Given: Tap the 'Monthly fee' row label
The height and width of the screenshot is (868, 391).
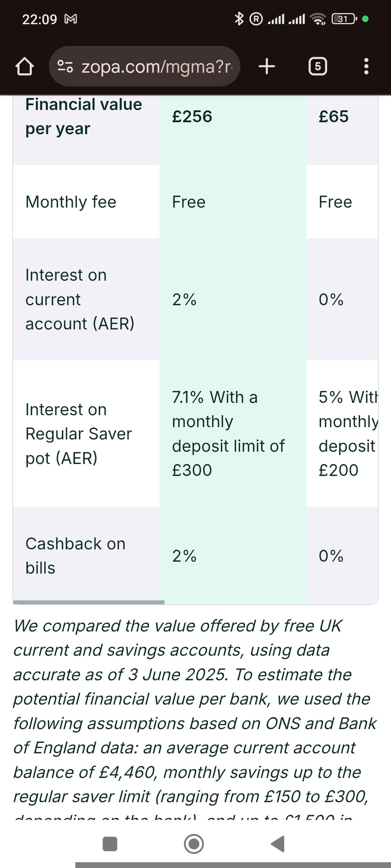Looking at the screenshot, I should click(71, 202).
